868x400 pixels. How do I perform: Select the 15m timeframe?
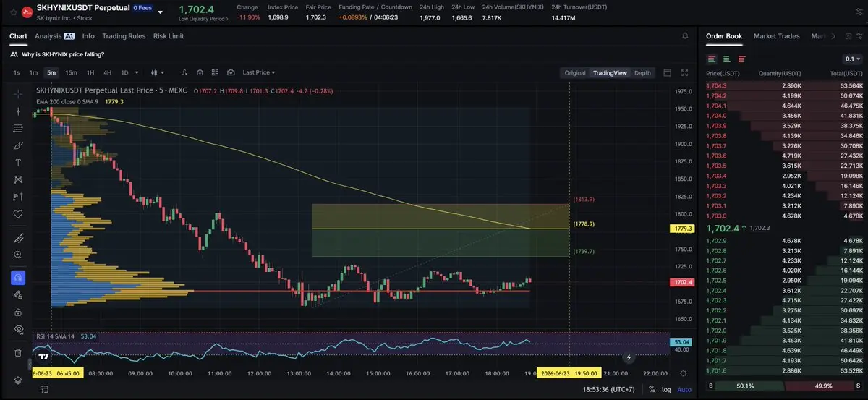(71, 72)
